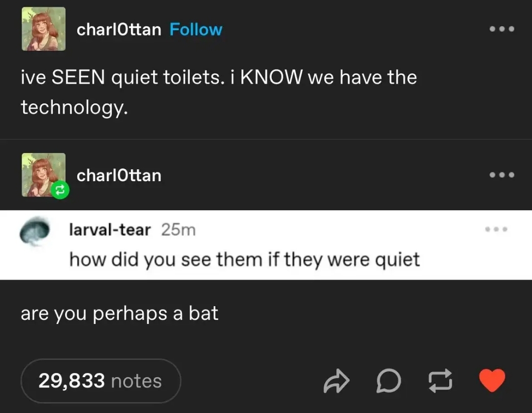Select the reply text about quiet toilets
Viewport: 532px width, 413px height.
[245, 260]
